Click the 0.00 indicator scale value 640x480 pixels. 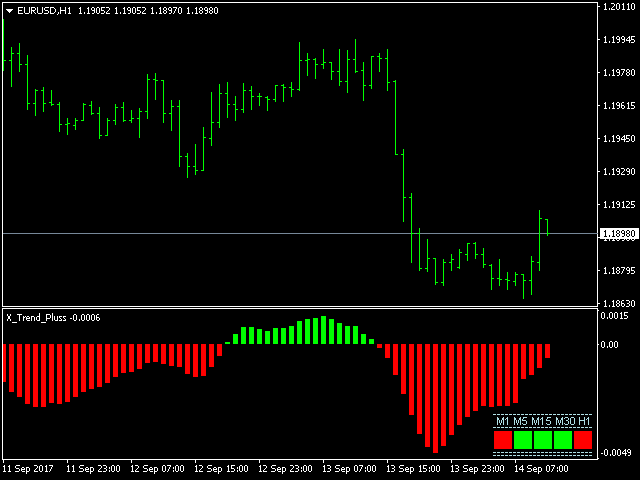609,345
